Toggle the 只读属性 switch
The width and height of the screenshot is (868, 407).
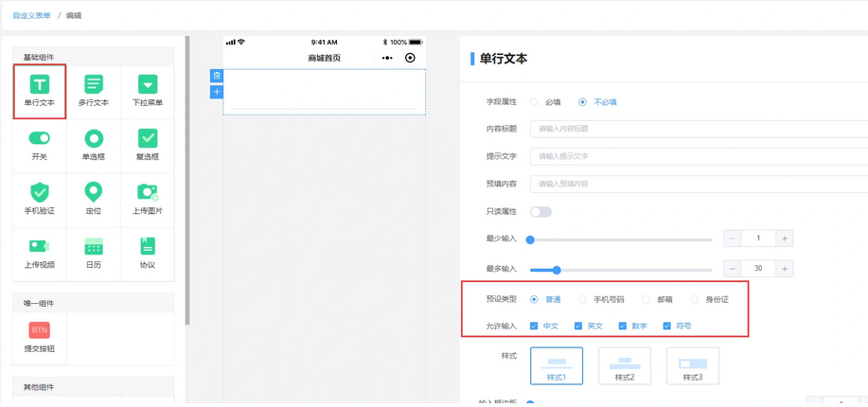click(x=540, y=211)
